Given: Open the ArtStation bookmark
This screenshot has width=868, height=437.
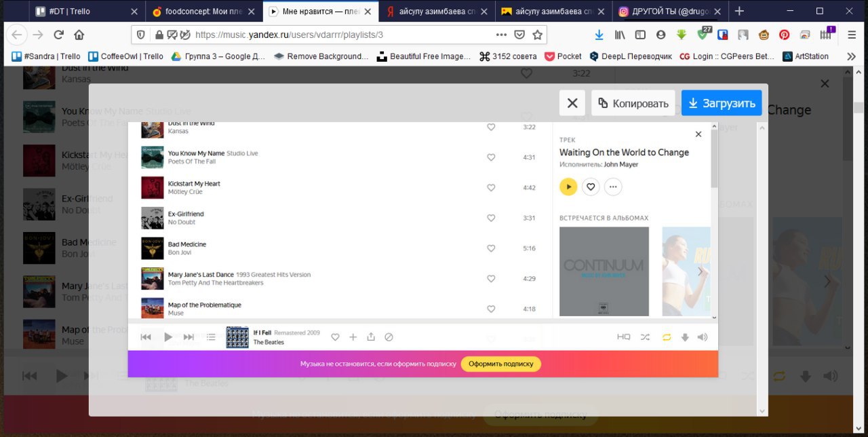Looking at the screenshot, I should [806, 56].
